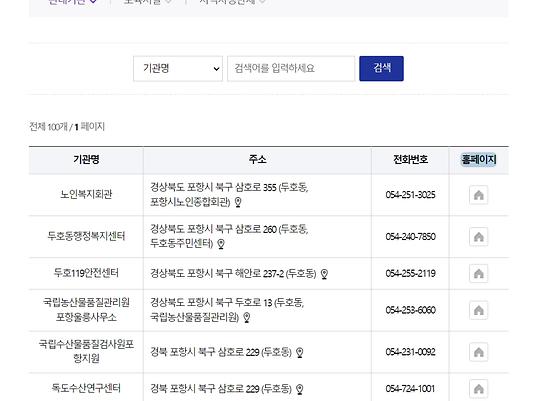Open the 기관명 search type dropdown
560x401 pixels.
[x=178, y=69]
